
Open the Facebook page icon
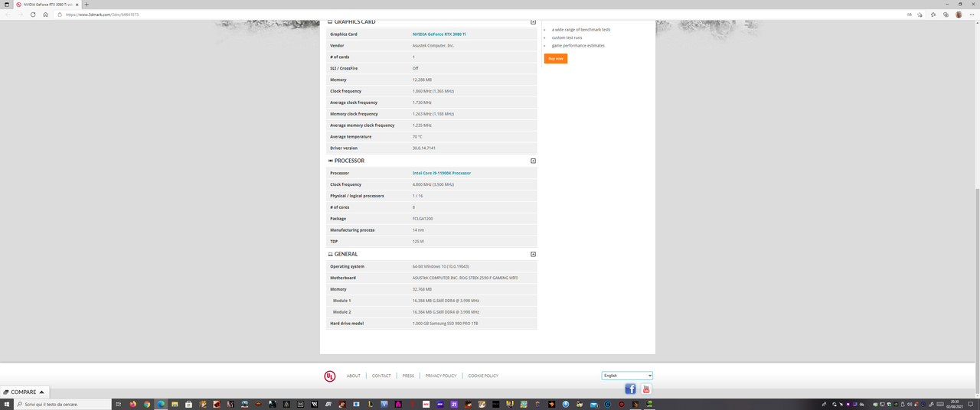631,389
